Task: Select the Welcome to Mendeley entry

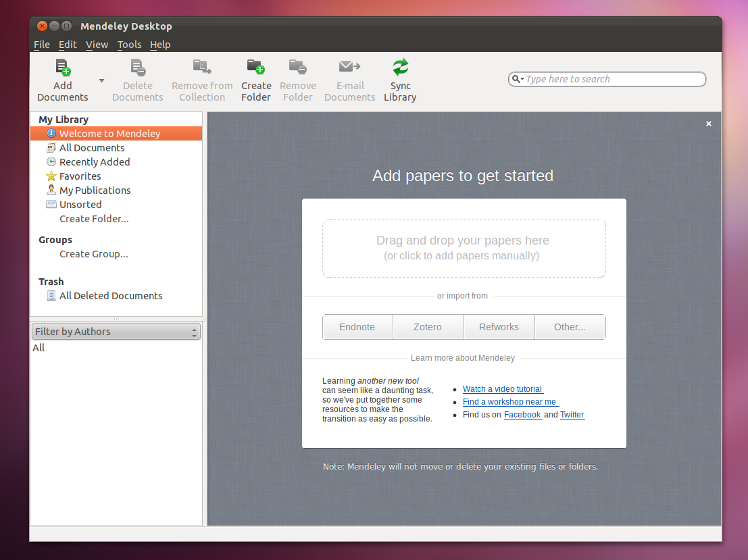Action: 116,134
